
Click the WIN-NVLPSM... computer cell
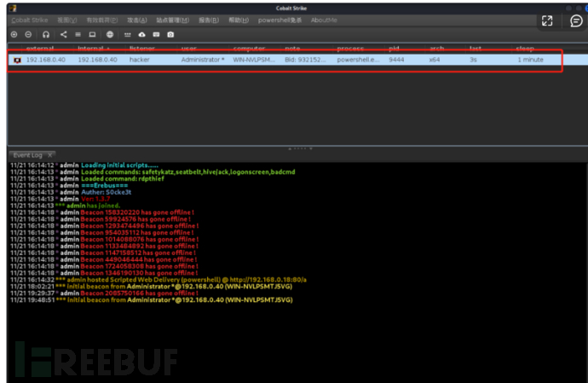254,60
